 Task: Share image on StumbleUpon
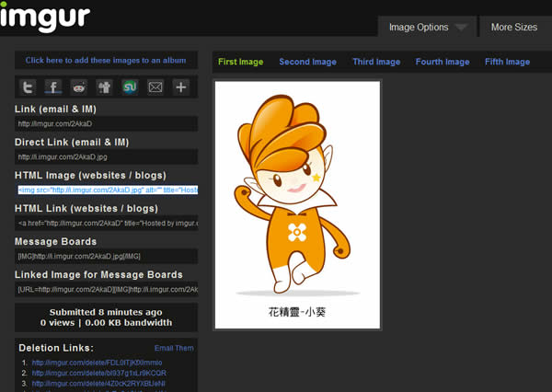pyautogui.click(x=130, y=87)
